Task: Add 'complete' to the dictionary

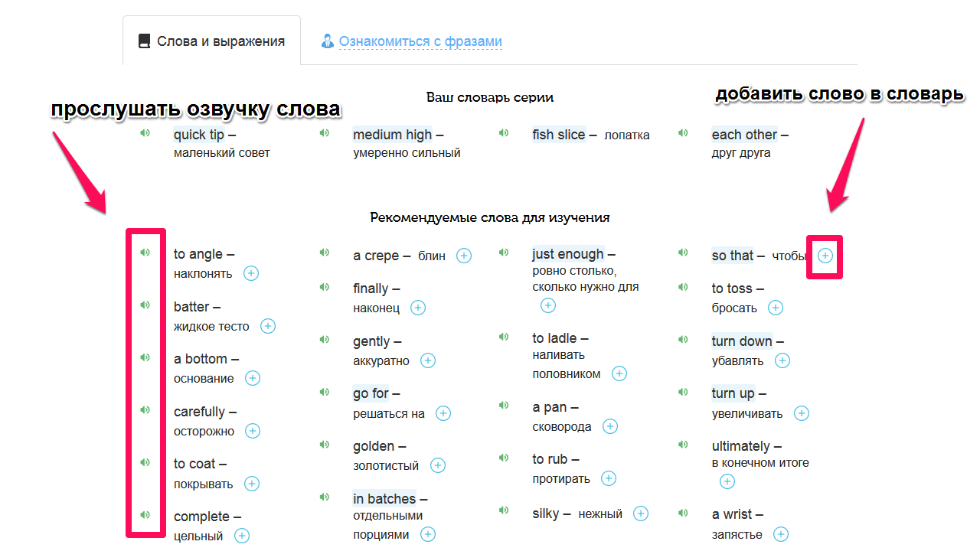Action: point(242,536)
